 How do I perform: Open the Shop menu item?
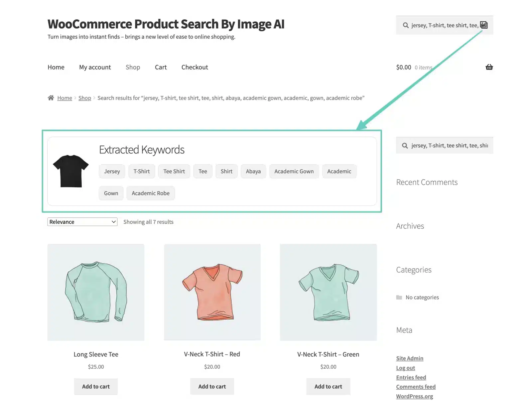(x=133, y=67)
